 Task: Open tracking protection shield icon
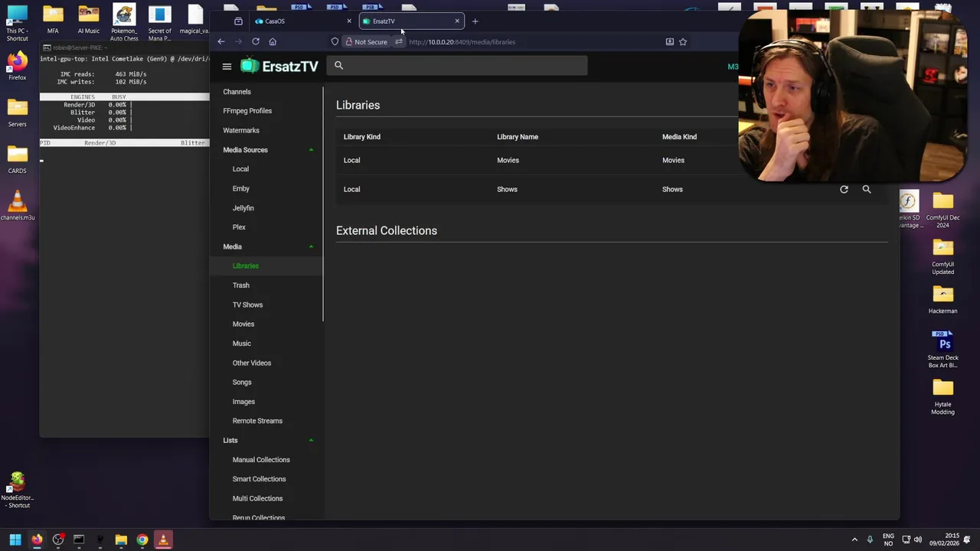coord(335,42)
